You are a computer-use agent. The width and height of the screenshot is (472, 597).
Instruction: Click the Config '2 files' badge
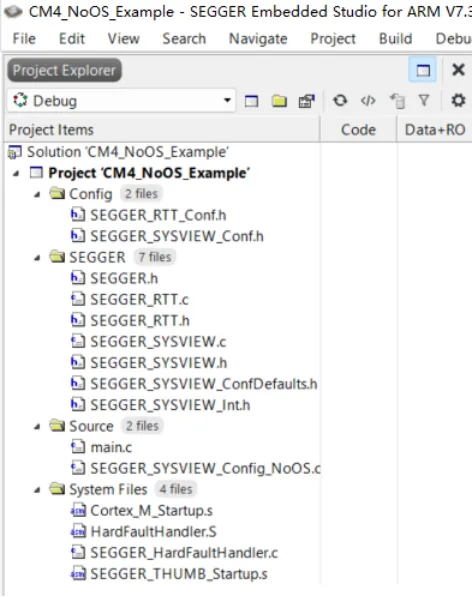coord(141,194)
